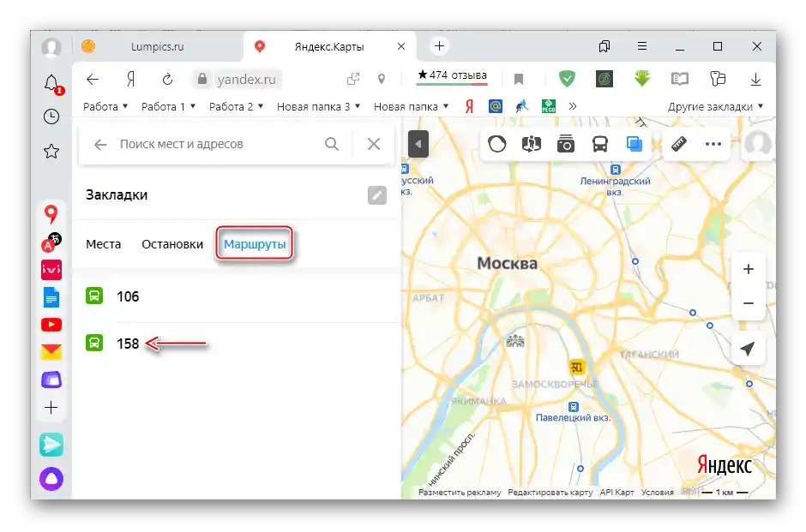
Task: Launch Alice voice assistant
Action: pyautogui.click(x=51, y=479)
